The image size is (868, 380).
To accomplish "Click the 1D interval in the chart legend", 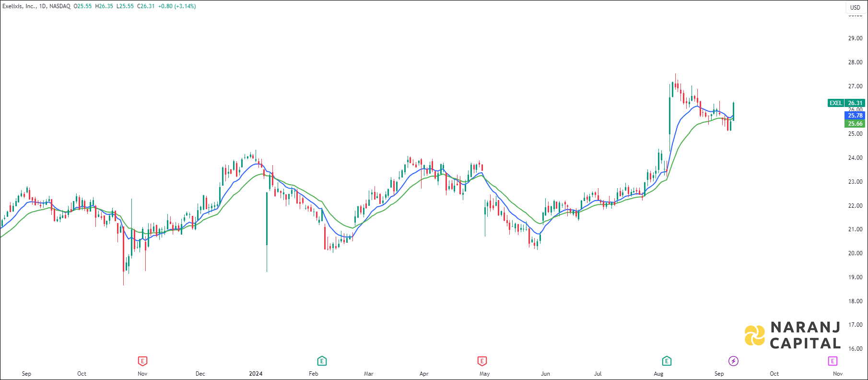I will pyautogui.click(x=43, y=6).
